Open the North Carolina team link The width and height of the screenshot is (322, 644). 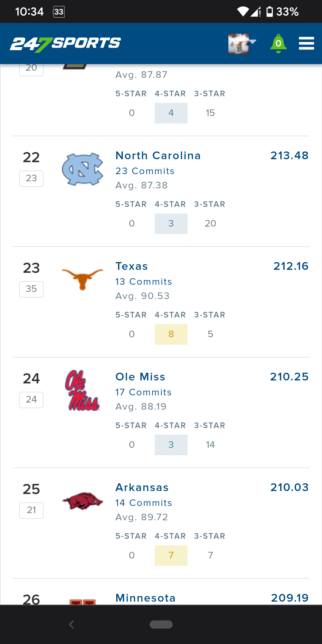point(158,156)
